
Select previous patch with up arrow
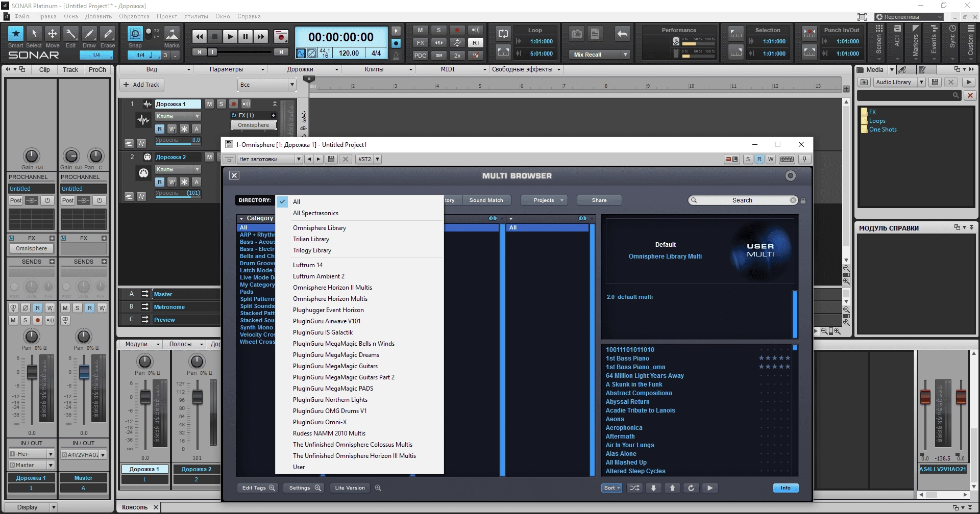tap(672, 488)
